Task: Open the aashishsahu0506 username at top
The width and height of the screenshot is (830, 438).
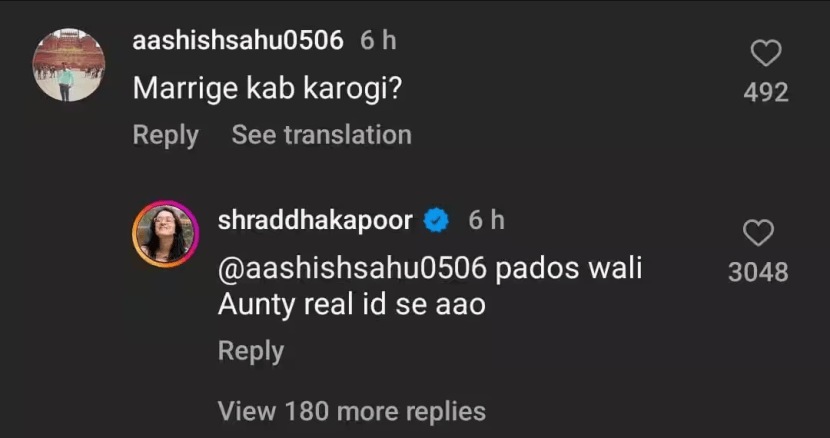Action: click(238, 40)
